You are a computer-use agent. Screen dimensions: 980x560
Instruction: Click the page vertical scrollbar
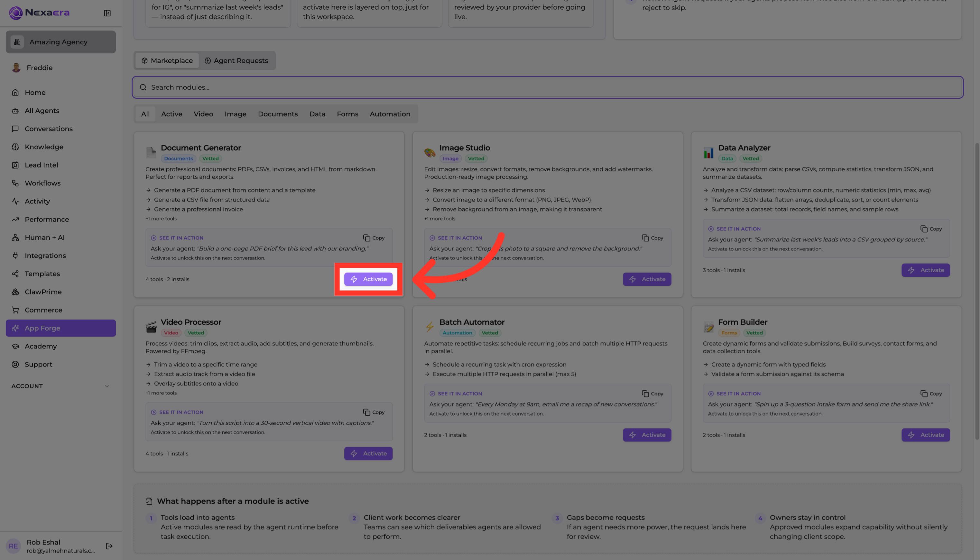coord(977,291)
